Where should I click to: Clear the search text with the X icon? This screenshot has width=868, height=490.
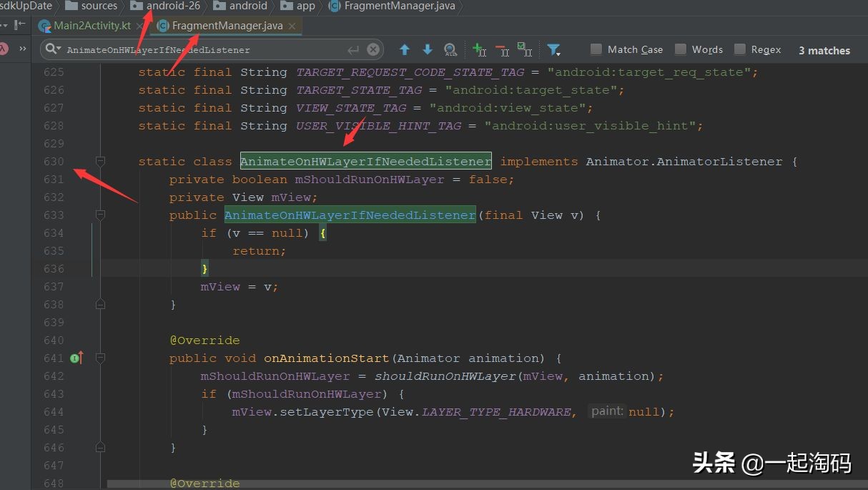point(373,50)
